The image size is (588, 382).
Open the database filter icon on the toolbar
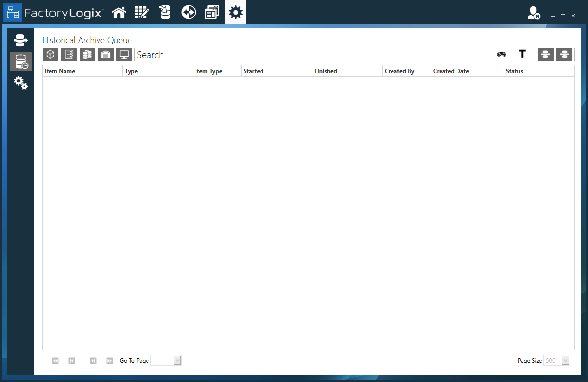(x=87, y=54)
